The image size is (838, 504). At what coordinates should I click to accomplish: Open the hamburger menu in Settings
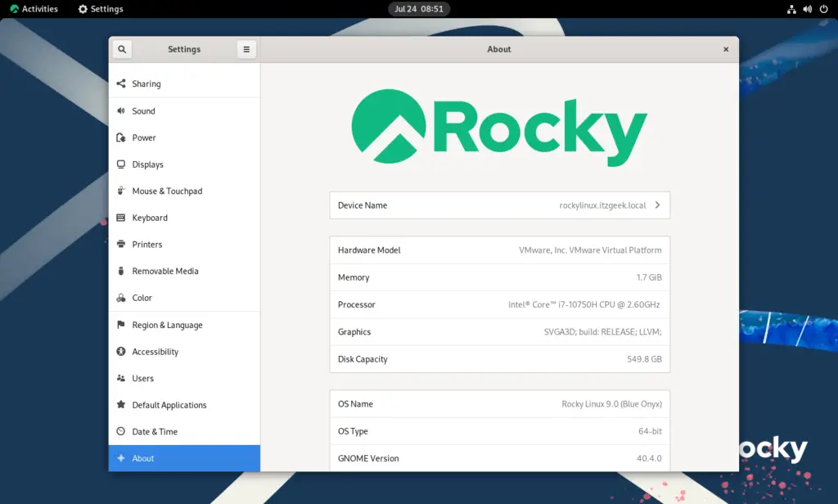(x=246, y=49)
